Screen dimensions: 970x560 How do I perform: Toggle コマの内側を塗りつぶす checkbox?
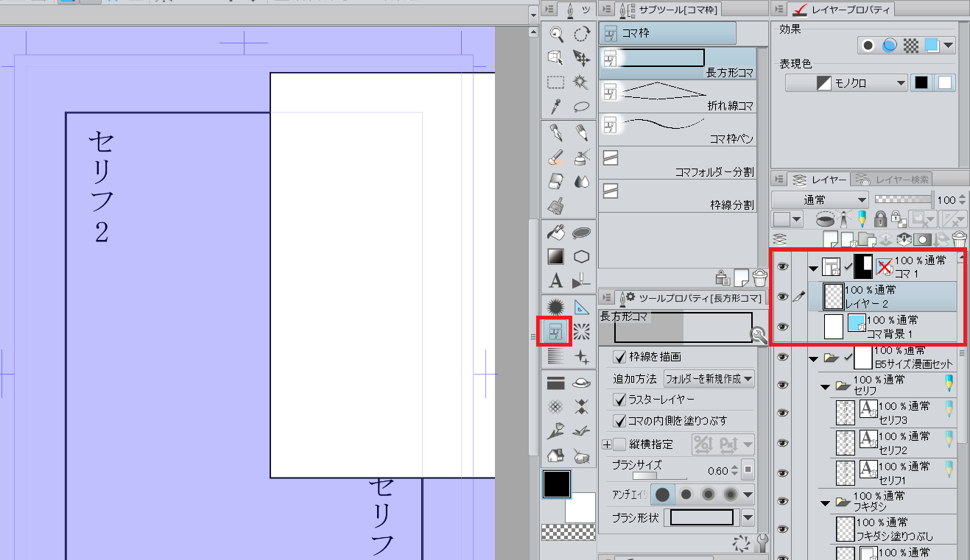(x=620, y=421)
